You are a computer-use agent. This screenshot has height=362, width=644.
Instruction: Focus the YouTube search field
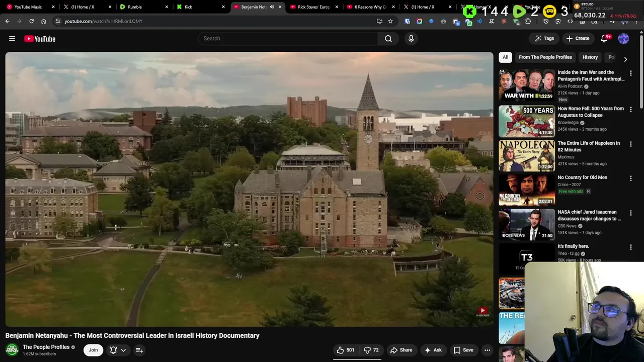click(288, 39)
